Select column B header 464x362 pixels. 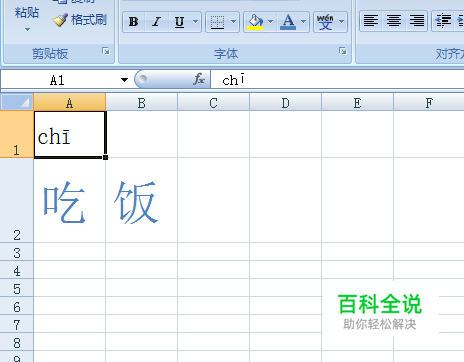tap(142, 103)
